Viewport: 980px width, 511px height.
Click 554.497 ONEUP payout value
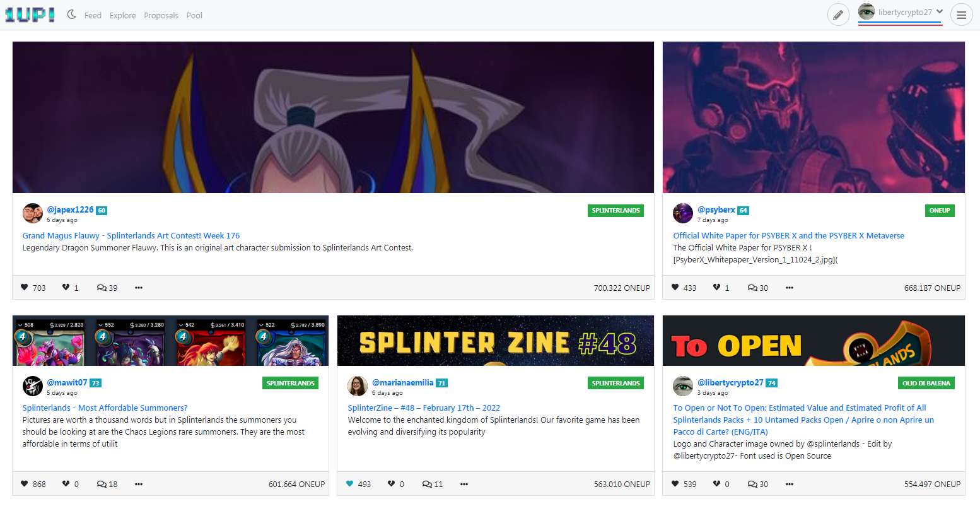coord(932,484)
